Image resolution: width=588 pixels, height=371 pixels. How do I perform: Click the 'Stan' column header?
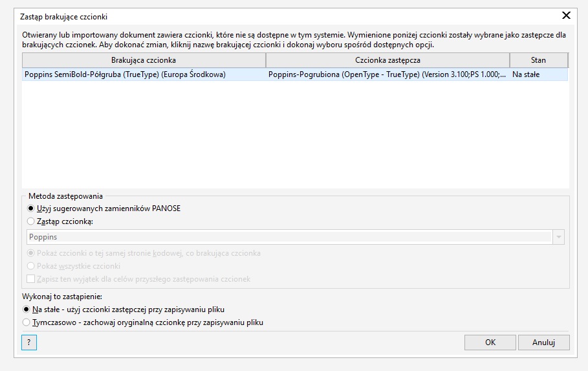coord(538,60)
